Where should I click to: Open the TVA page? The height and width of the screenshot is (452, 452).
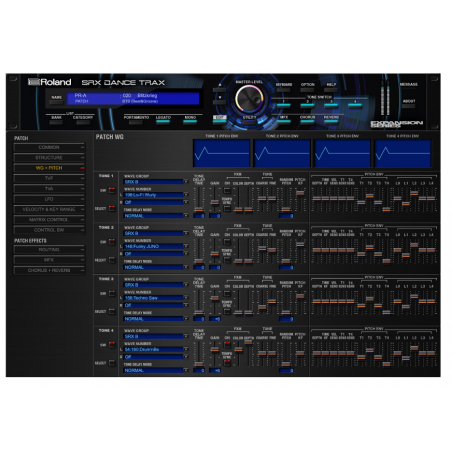[x=49, y=189]
